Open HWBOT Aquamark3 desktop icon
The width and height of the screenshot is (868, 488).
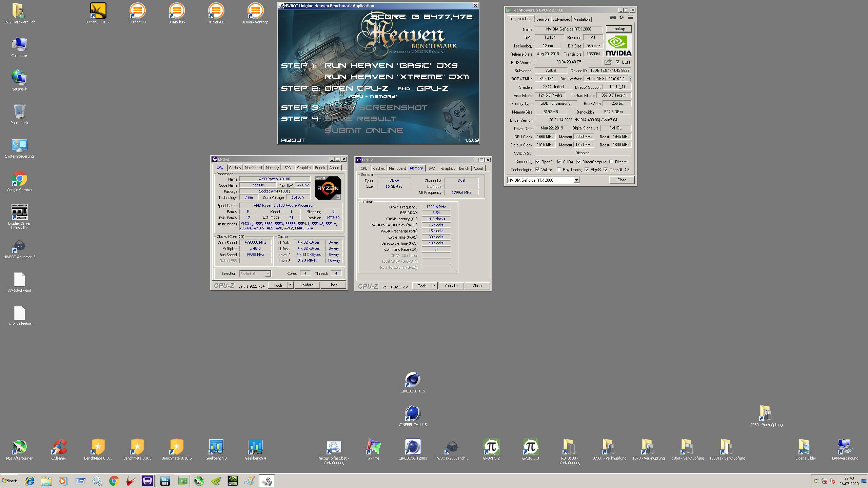pos(19,249)
